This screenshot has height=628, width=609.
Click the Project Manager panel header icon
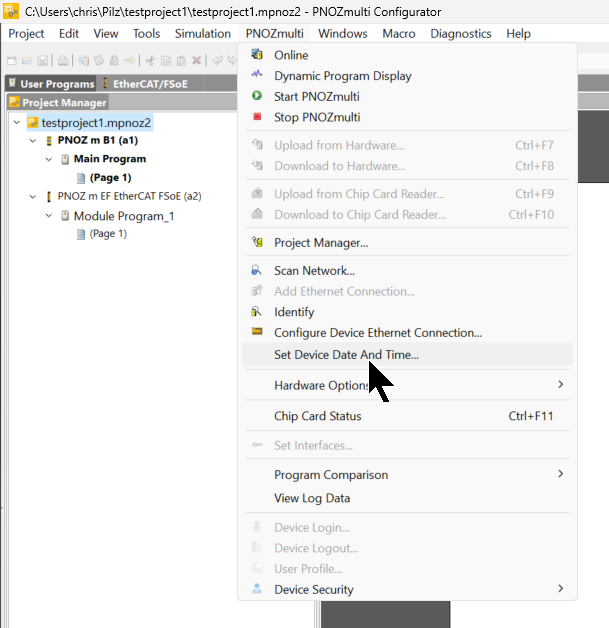[x=14, y=102]
